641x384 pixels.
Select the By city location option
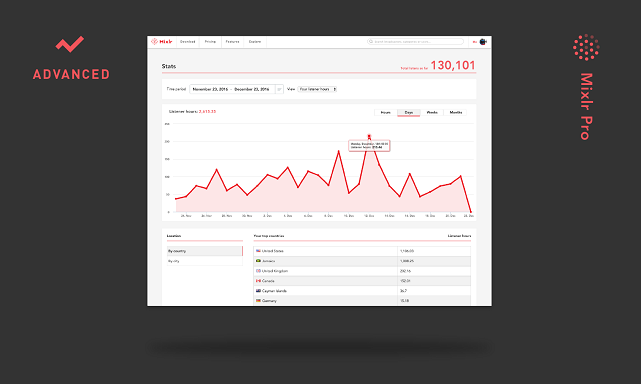tap(205, 261)
